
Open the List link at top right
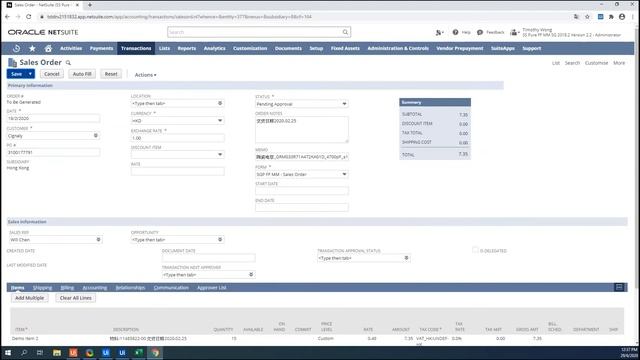click(556, 63)
